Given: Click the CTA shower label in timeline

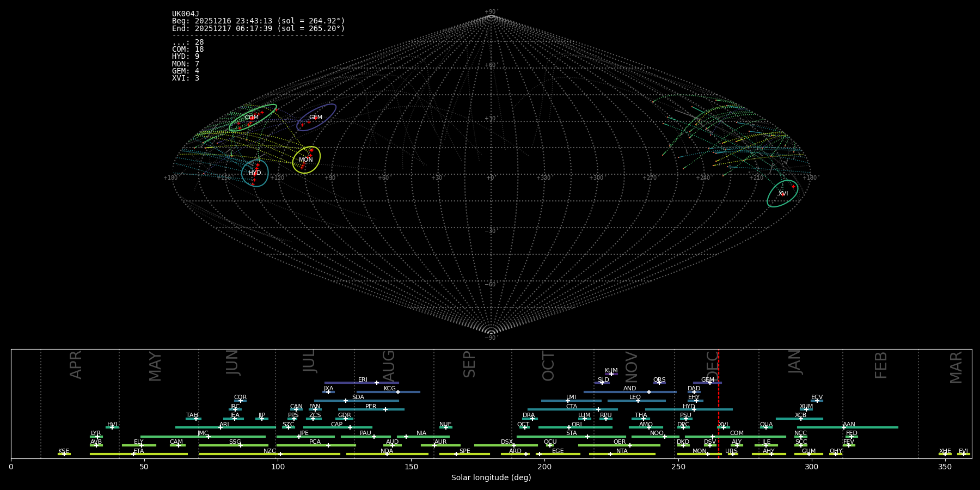Looking at the screenshot, I should click(x=571, y=407).
